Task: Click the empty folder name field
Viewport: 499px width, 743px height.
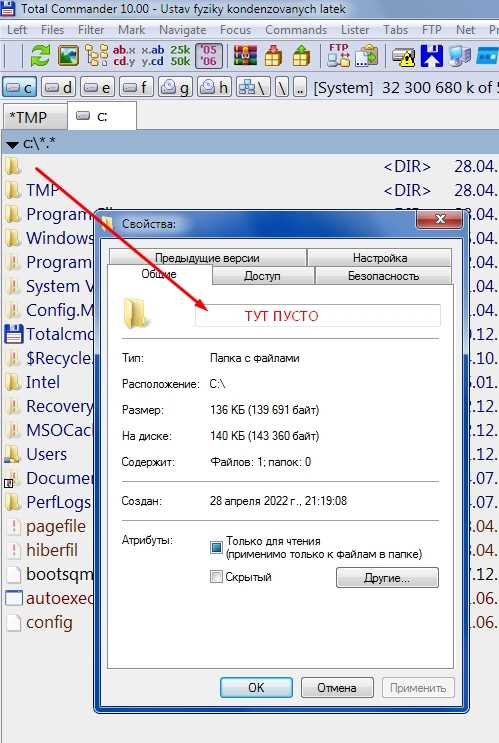Action: tap(318, 316)
